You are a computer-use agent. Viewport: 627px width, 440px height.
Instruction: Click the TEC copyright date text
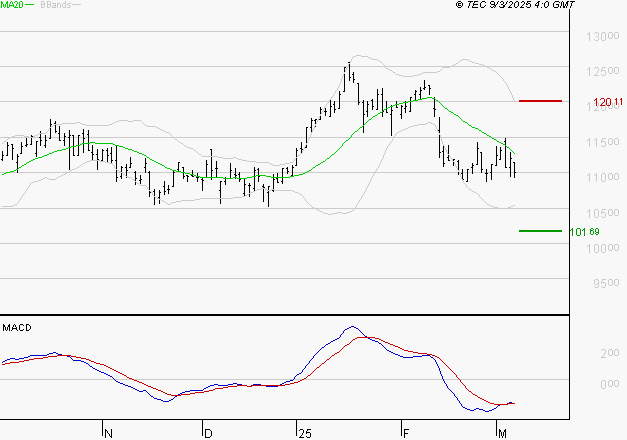[515, 5]
